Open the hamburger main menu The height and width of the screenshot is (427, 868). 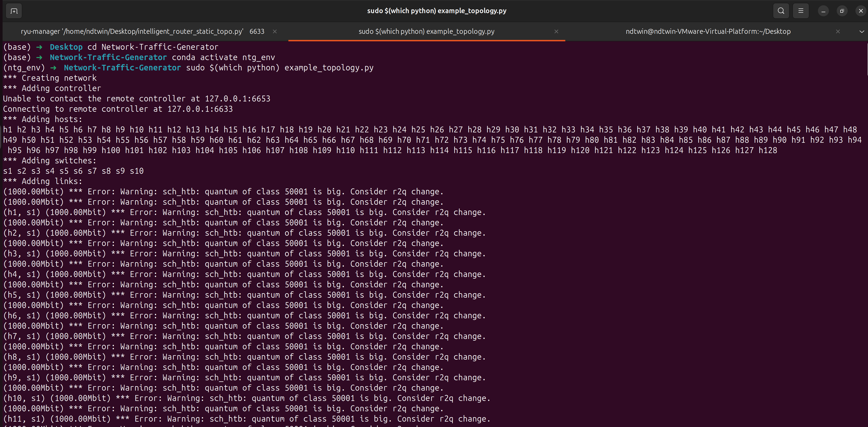[801, 11]
